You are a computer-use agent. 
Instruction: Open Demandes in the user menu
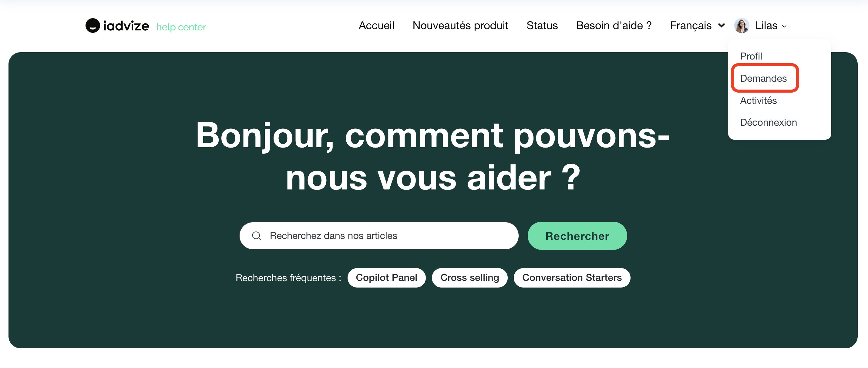(x=763, y=78)
